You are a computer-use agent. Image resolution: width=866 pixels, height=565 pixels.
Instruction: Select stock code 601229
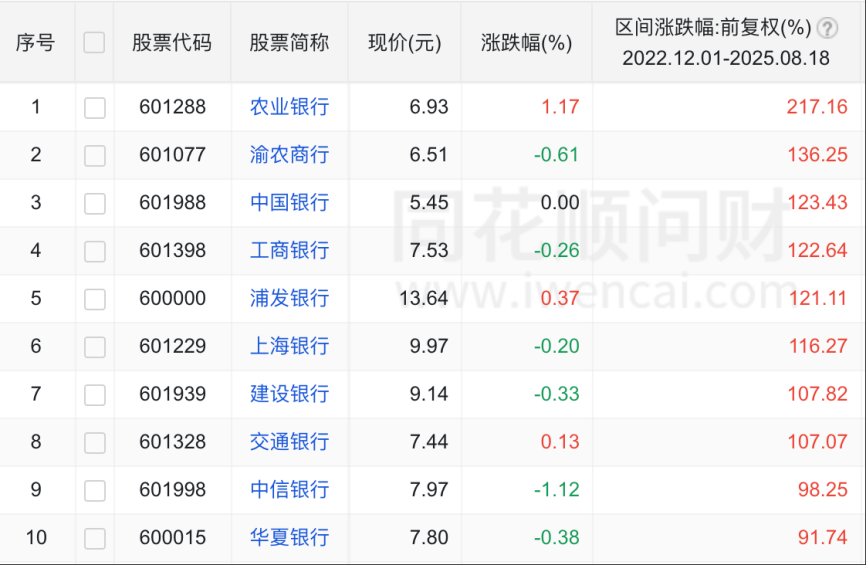tap(172, 346)
